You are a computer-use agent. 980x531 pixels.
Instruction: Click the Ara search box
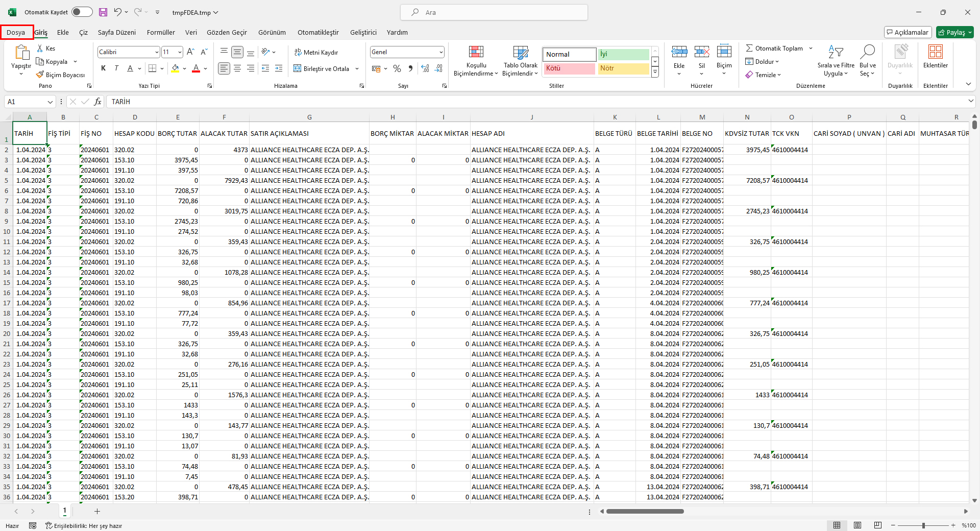494,12
